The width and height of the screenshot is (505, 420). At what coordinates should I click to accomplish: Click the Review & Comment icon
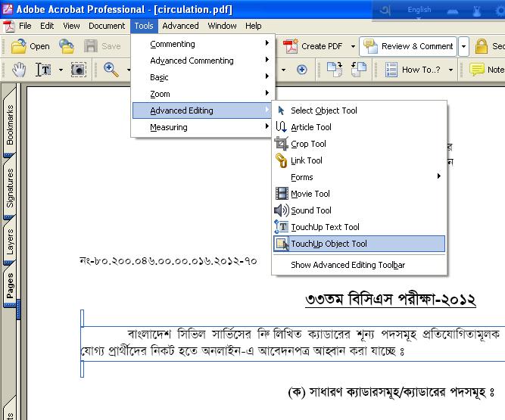370,46
